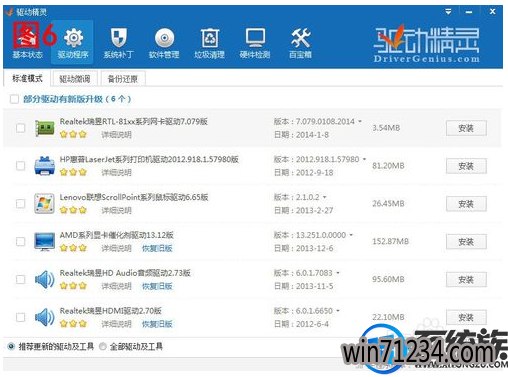Expand version dropdown 2.1.0.2
This screenshot has height=377, width=508.
tap(324, 197)
